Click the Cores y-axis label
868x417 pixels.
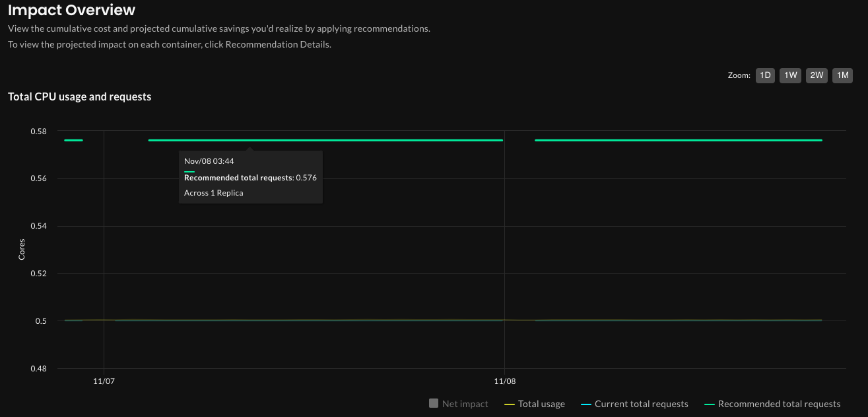(22, 249)
